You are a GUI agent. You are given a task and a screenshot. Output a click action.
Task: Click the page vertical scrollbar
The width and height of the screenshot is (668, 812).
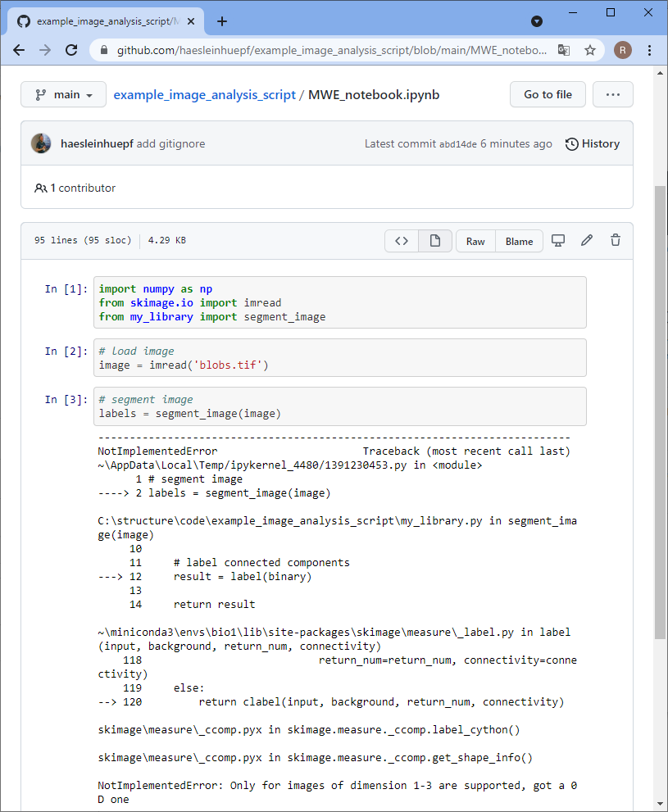(661, 410)
